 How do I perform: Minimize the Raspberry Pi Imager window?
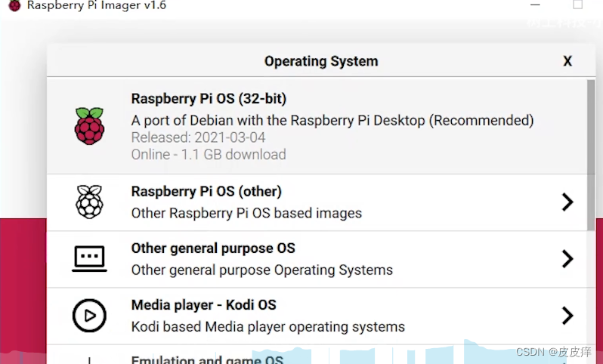click(535, 5)
